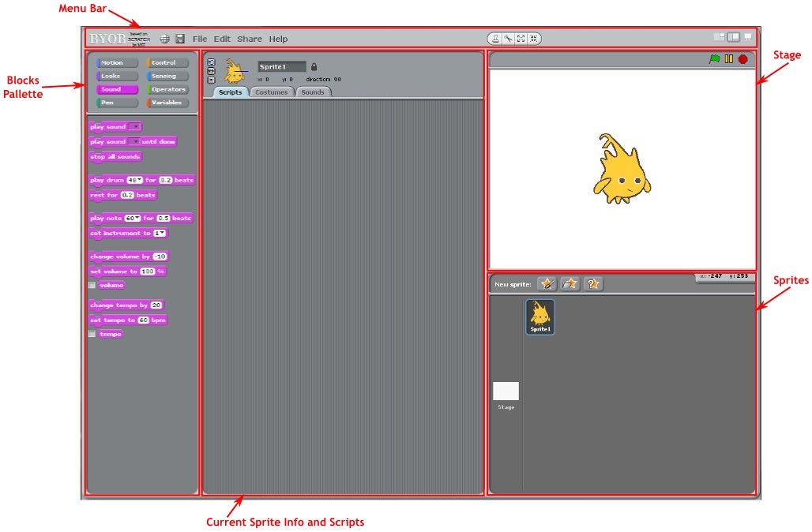This screenshot has width=812, height=532.
Task: Click the yellow pause button
Action: pyautogui.click(x=729, y=59)
